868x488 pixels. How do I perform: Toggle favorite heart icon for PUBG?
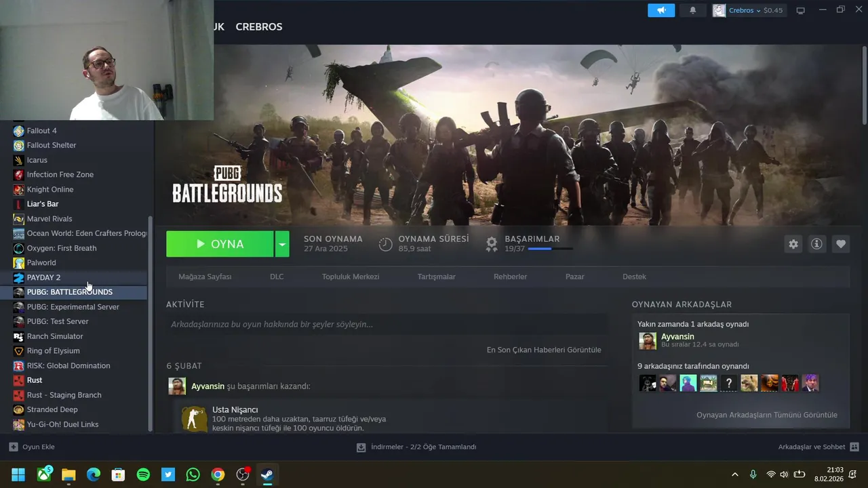coord(841,244)
